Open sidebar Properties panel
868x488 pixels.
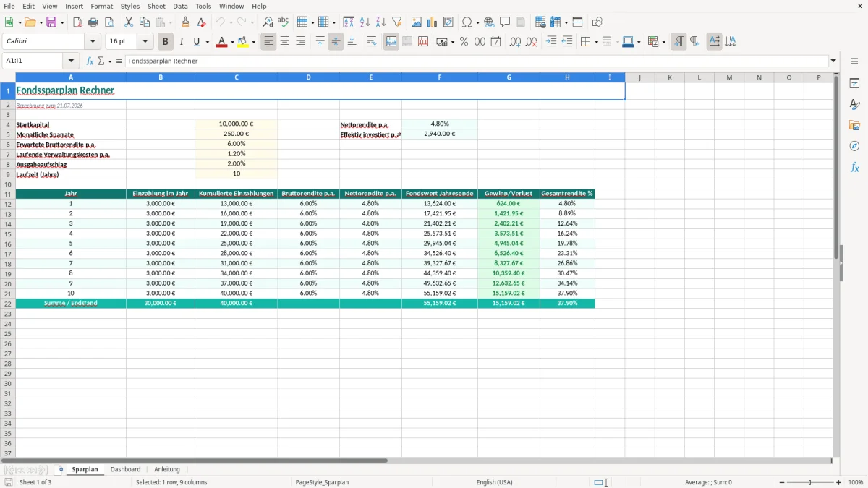[x=854, y=84]
